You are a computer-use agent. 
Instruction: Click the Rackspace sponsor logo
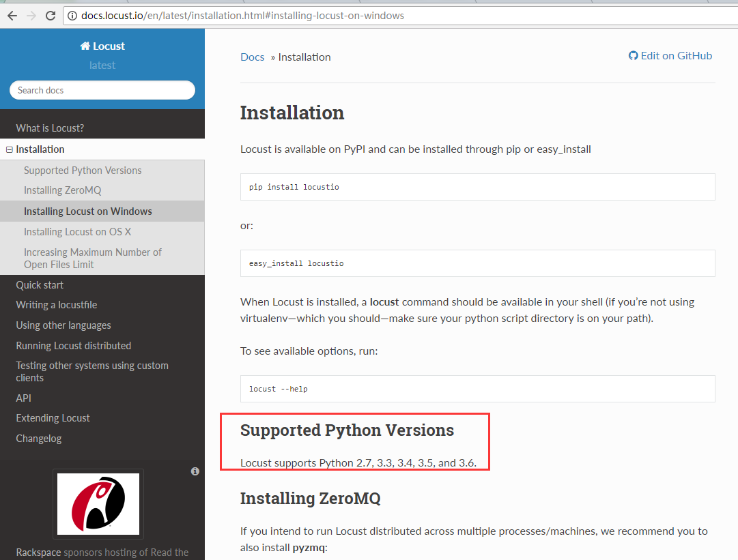[x=98, y=504]
